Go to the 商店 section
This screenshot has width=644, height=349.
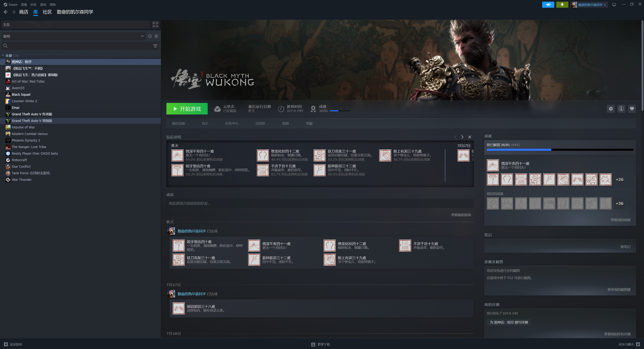pos(24,12)
